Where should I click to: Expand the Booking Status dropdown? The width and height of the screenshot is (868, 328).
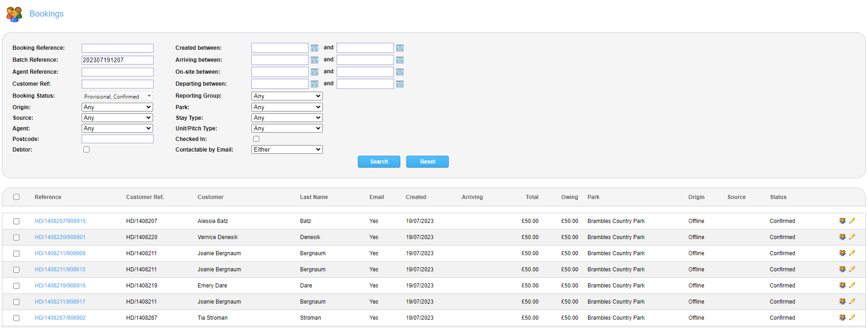coord(117,96)
